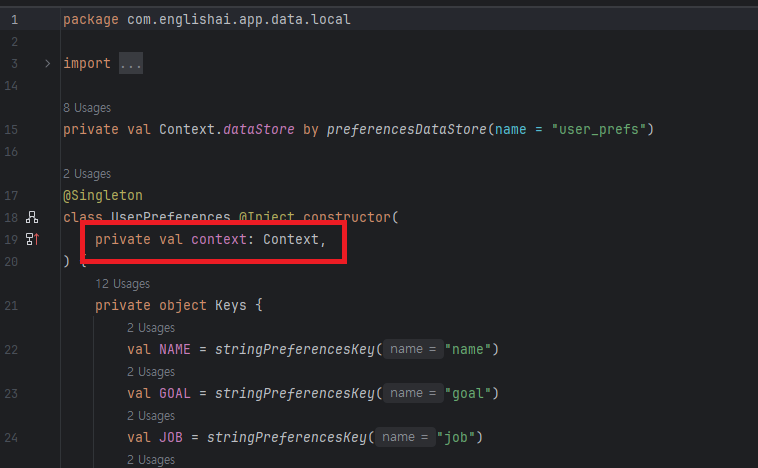Click line number 15 in the gutter
This screenshot has height=468, width=758.
click(x=11, y=130)
